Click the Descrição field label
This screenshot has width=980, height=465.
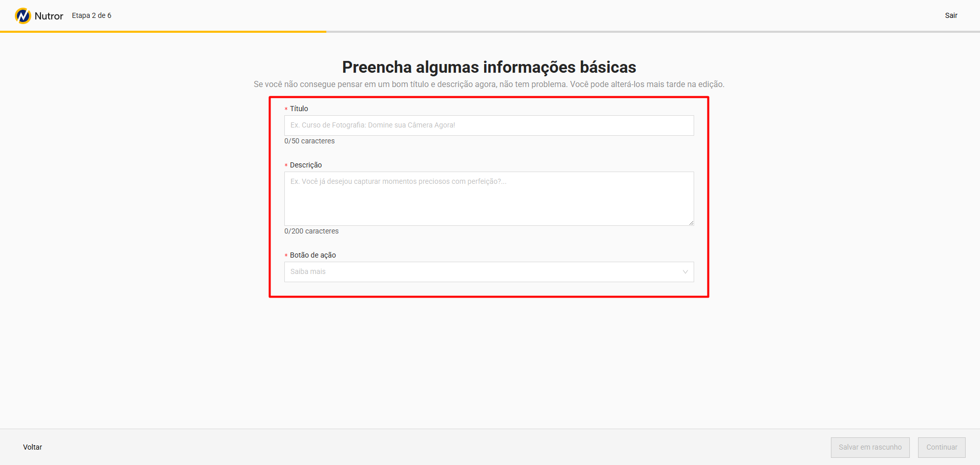tap(305, 165)
